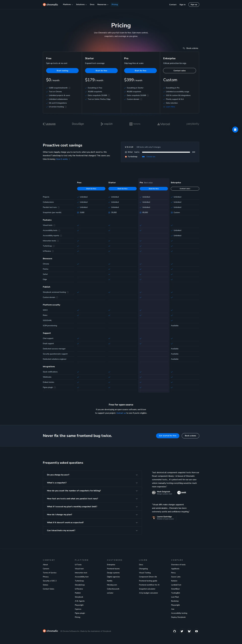The width and height of the screenshot is (242, 644).
Task: Click Start for free under Pro Best value column
Action: 154,189
